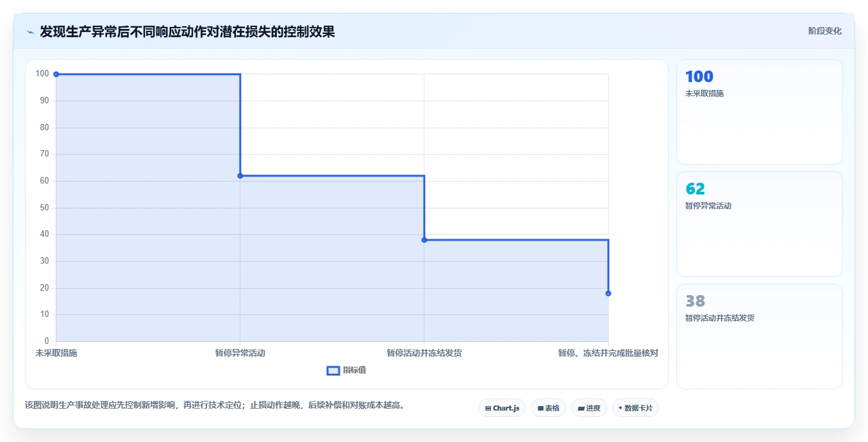This screenshot has width=868, height=442.
Task: Open the 暂停活动并冻结发货 card showing 38
Action: click(x=760, y=337)
